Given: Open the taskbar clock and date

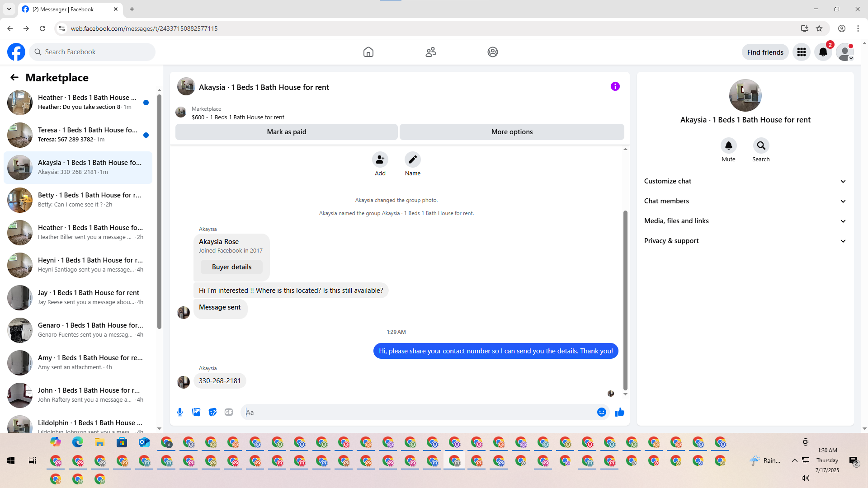Looking at the screenshot, I should [827, 460].
